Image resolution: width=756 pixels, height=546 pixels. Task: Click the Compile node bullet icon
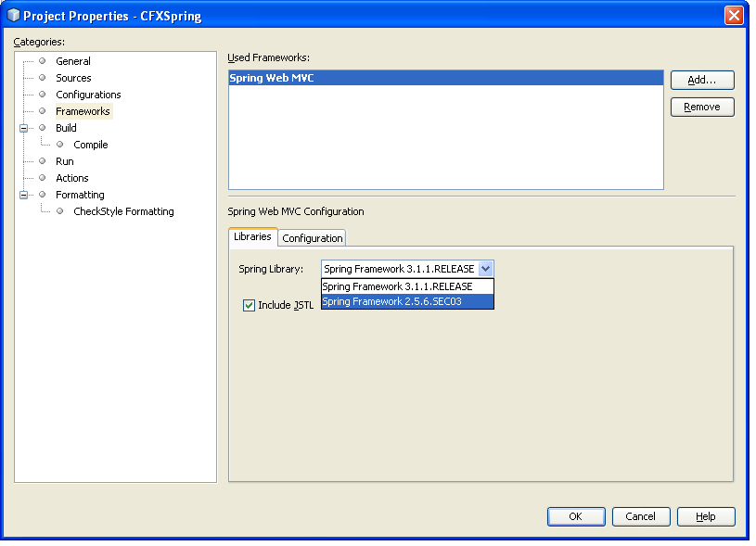[x=60, y=145]
